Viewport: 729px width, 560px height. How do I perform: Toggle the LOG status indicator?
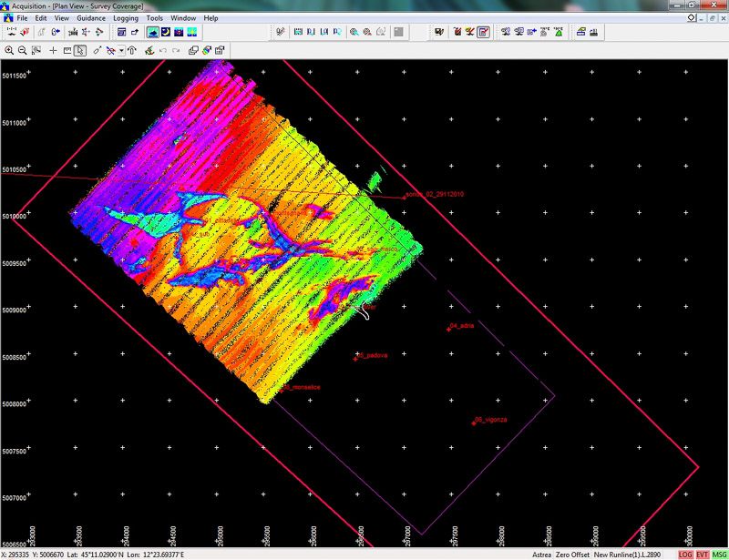point(685,555)
